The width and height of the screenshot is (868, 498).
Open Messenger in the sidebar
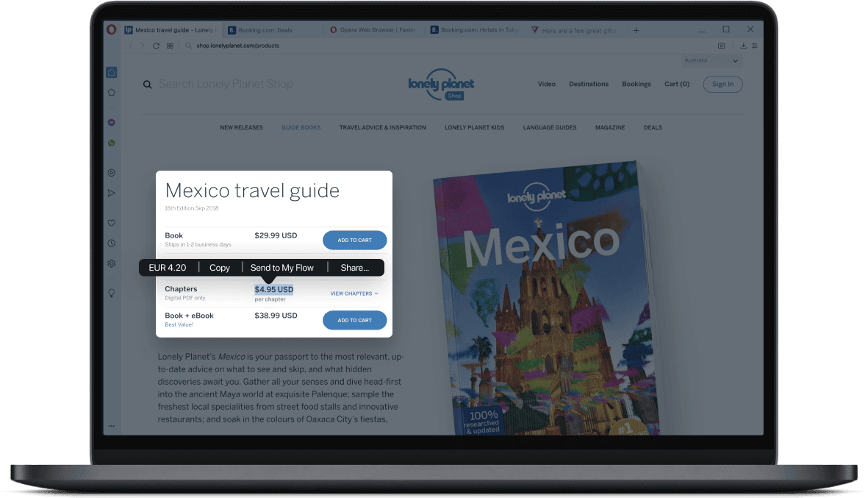pos(111,122)
